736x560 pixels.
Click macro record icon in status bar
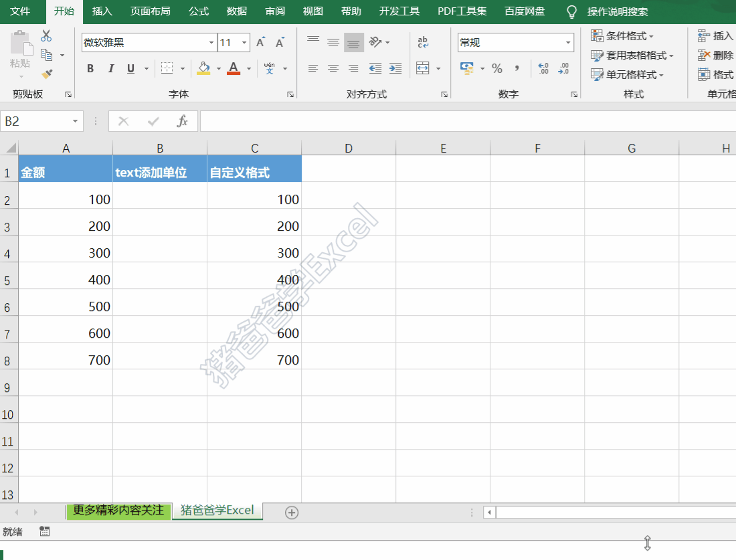click(45, 531)
